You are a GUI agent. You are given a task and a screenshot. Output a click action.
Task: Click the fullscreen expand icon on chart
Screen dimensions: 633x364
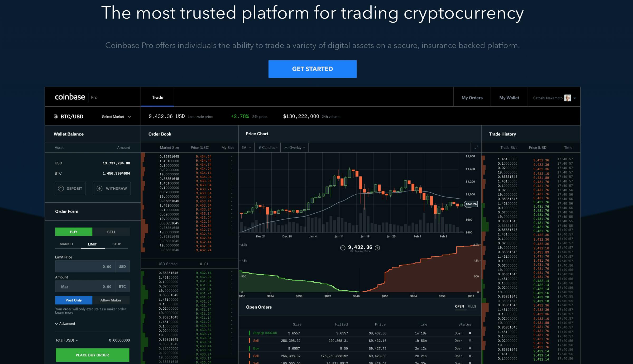click(x=476, y=147)
